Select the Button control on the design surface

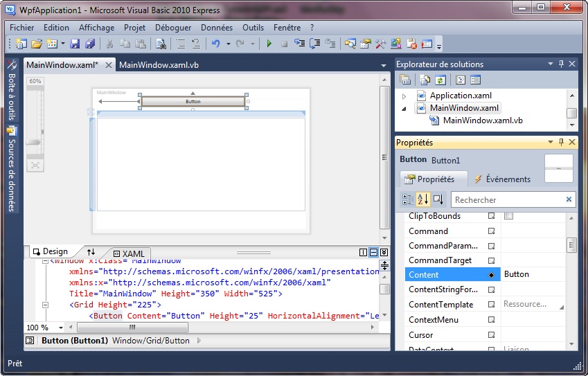pyautogui.click(x=193, y=101)
